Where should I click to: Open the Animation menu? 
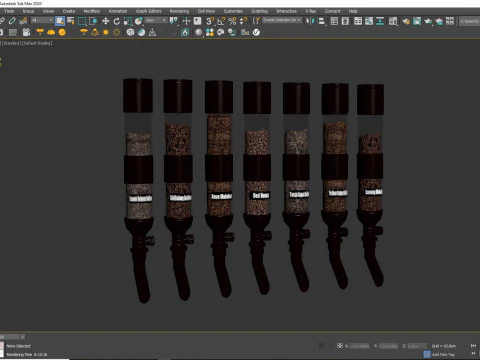click(118, 11)
